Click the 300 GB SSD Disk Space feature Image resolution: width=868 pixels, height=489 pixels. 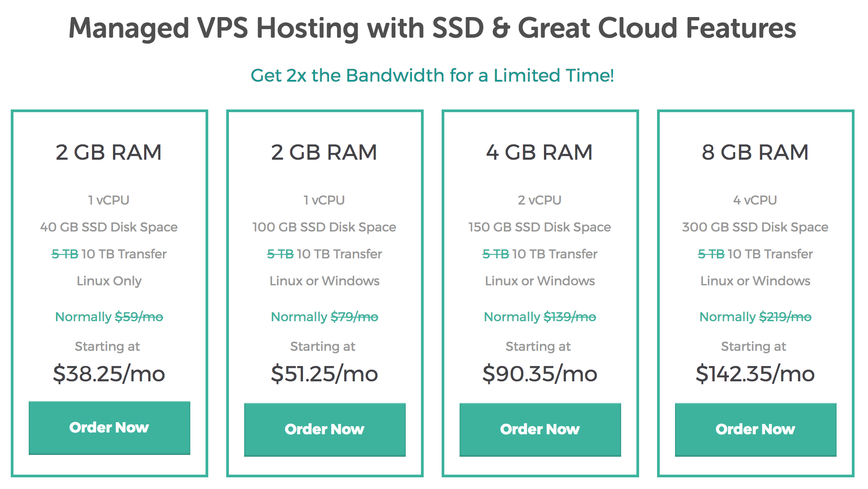755,227
